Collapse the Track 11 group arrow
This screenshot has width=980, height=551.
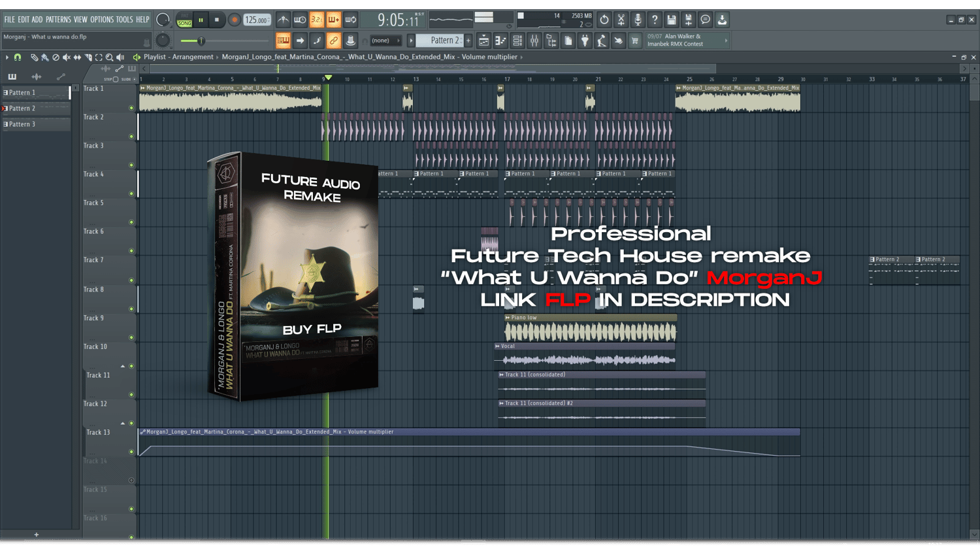tap(122, 366)
